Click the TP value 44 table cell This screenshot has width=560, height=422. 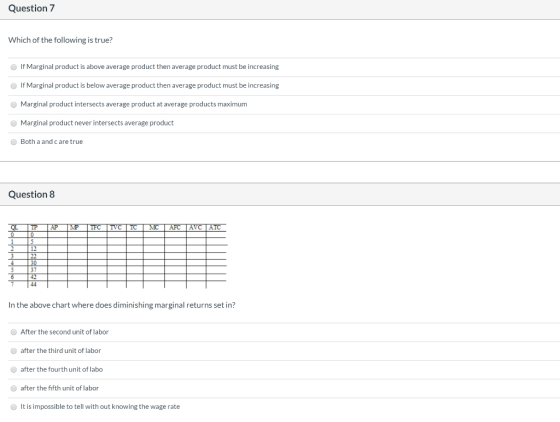tap(34, 285)
